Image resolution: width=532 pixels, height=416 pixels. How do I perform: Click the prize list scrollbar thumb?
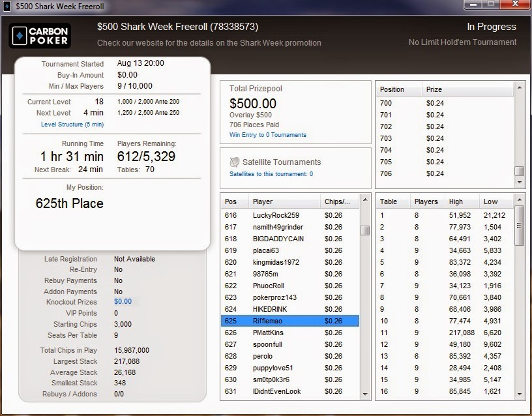520,171
